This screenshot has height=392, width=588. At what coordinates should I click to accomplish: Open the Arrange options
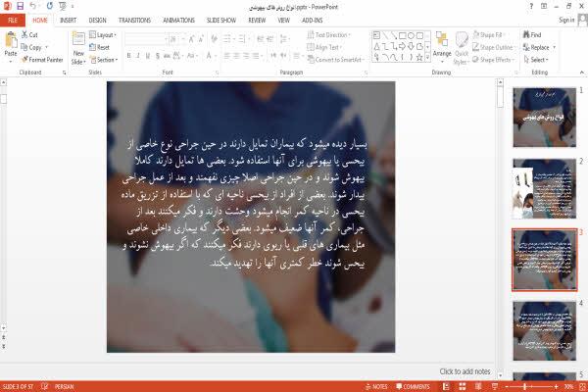point(442,47)
